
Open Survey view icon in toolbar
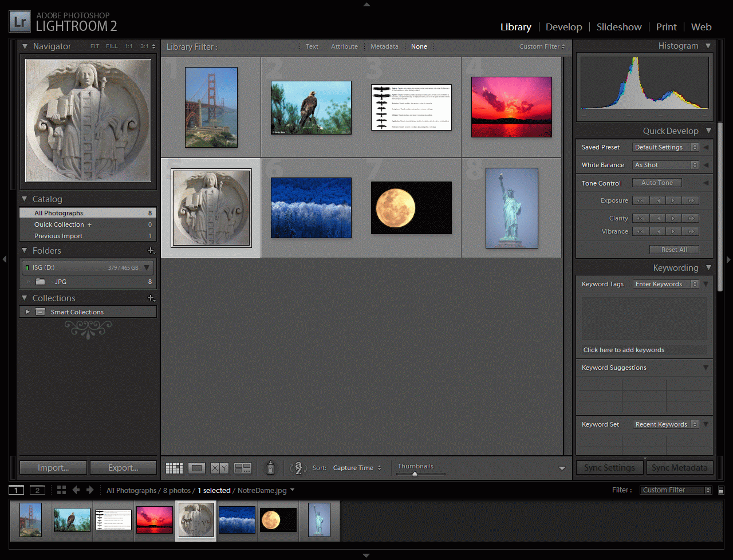(243, 468)
